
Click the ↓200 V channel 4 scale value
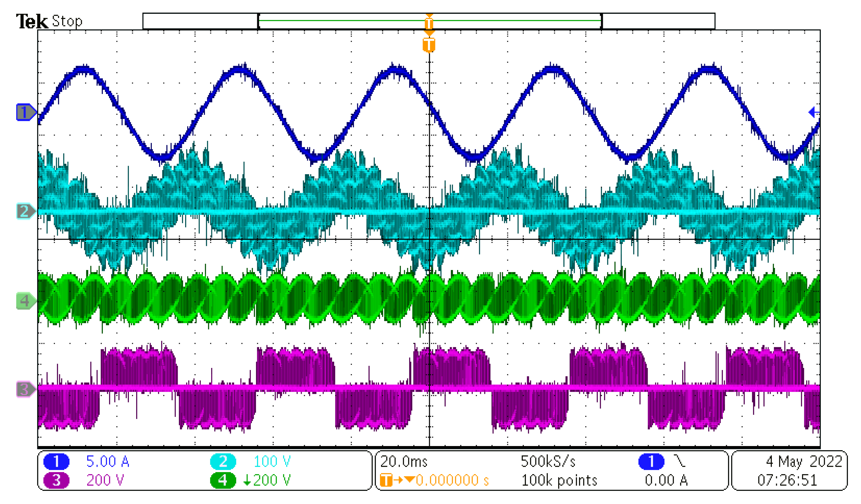[x=267, y=481]
